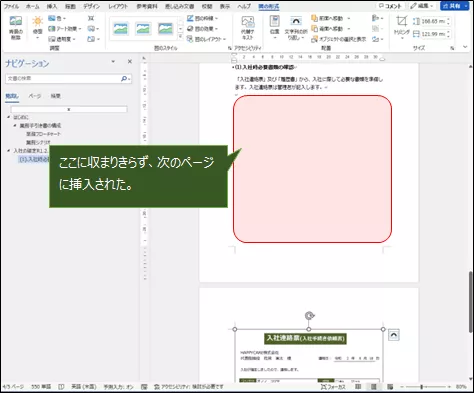Switch to Print Layout view in status bar

click(374, 387)
